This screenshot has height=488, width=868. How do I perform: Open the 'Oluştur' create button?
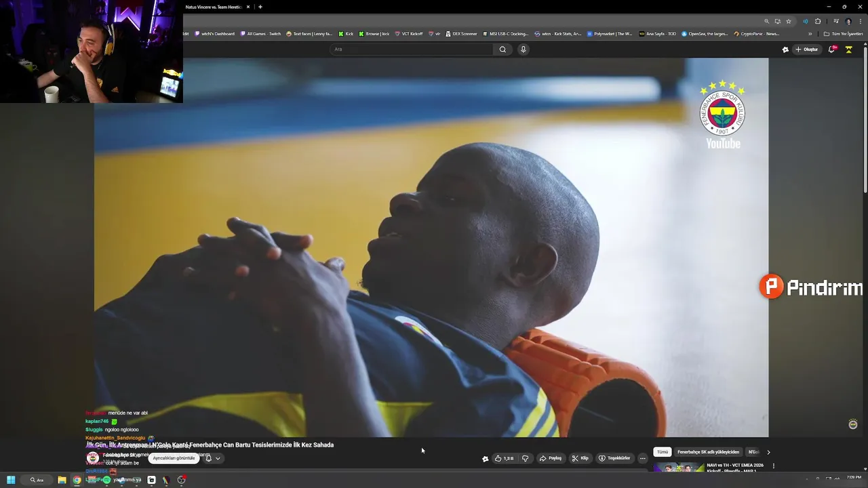tap(807, 49)
